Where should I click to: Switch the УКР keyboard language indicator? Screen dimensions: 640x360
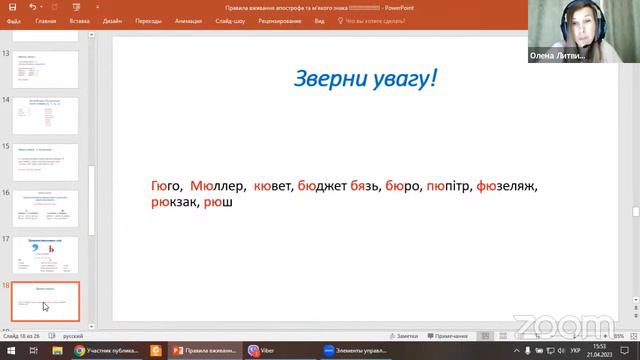click(576, 351)
